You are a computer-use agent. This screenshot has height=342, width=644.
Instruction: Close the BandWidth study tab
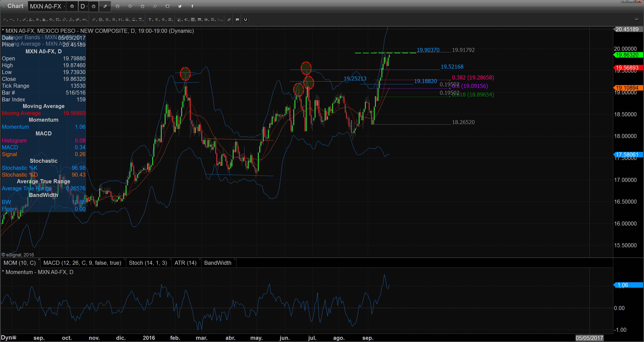pos(235,259)
